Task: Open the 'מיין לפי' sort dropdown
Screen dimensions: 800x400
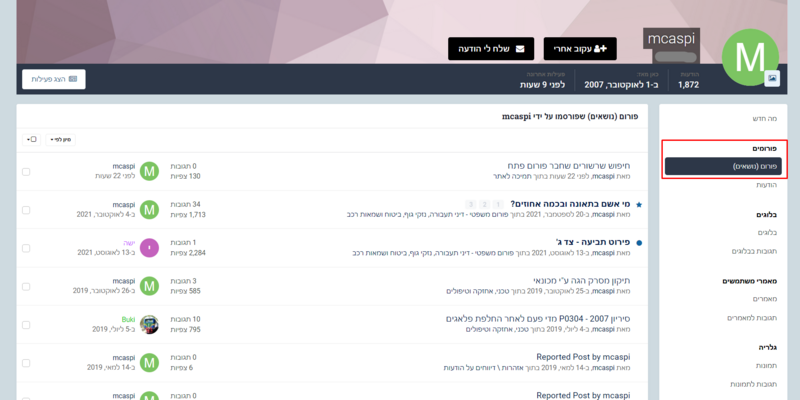Action: tap(61, 139)
